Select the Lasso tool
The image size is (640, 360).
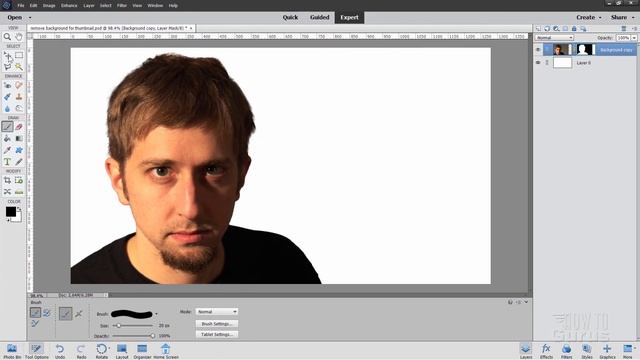pyautogui.click(x=7, y=67)
